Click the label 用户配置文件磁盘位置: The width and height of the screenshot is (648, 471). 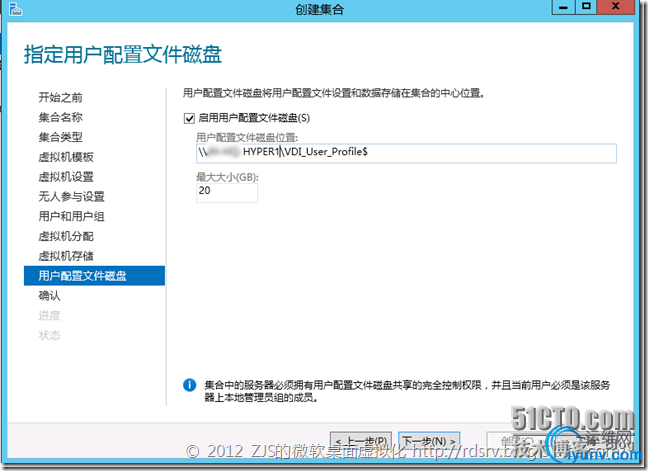[247, 137]
